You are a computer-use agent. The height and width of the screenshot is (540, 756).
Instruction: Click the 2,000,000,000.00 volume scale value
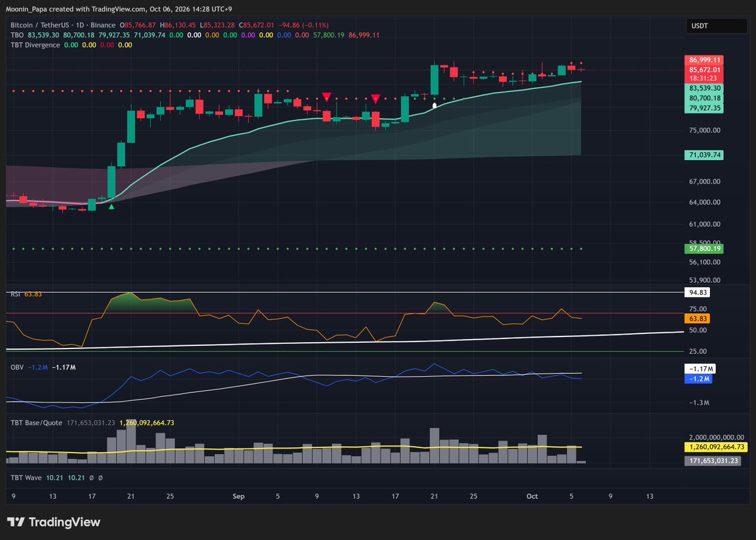tap(716, 437)
